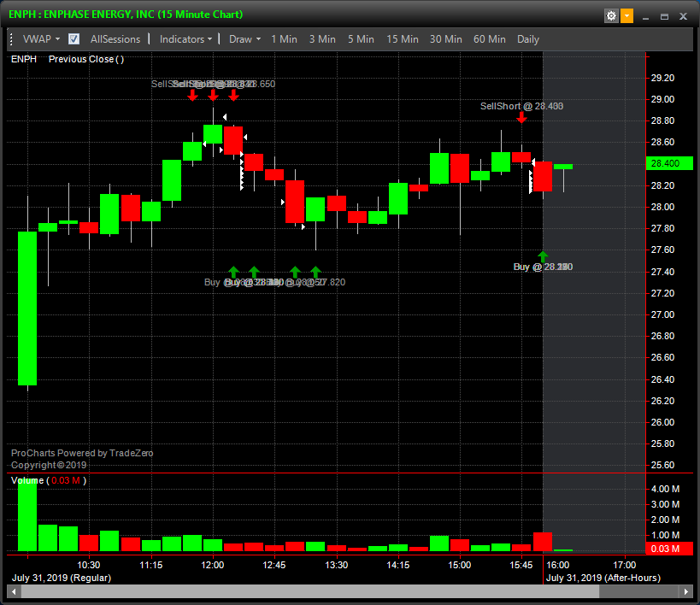Image resolution: width=700 pixels, height=605 pixels.
Task: Click the chart window title text
Action: pos(126,15)
